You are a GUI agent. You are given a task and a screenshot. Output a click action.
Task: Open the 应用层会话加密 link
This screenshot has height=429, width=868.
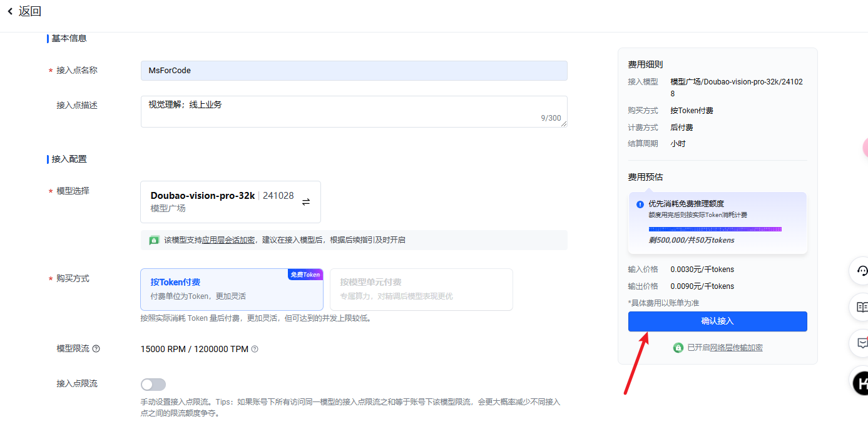pyautogui.click(x=228, y=240)
